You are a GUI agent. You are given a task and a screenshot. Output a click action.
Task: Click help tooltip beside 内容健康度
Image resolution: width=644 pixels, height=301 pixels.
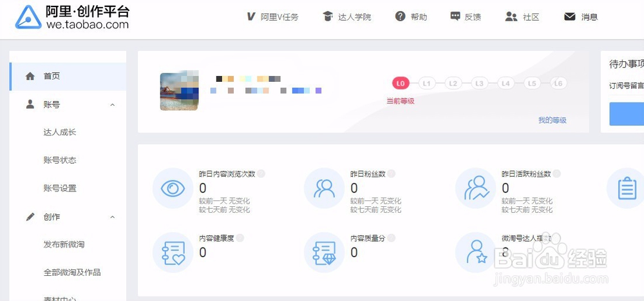[x=240, y=238]
